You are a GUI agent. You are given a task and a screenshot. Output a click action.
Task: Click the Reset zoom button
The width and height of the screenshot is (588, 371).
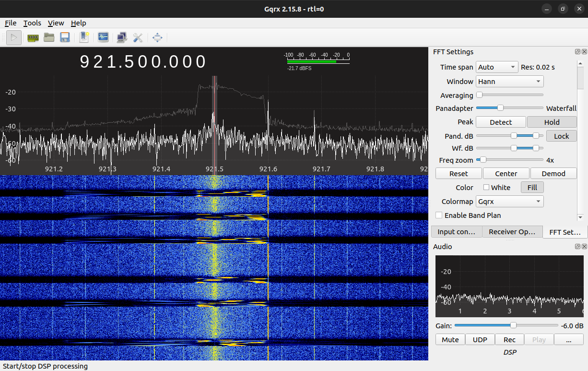(459, 174)
